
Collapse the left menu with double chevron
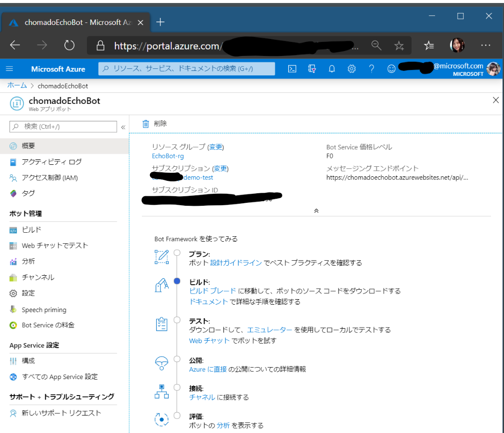click(x=123, y=127)
